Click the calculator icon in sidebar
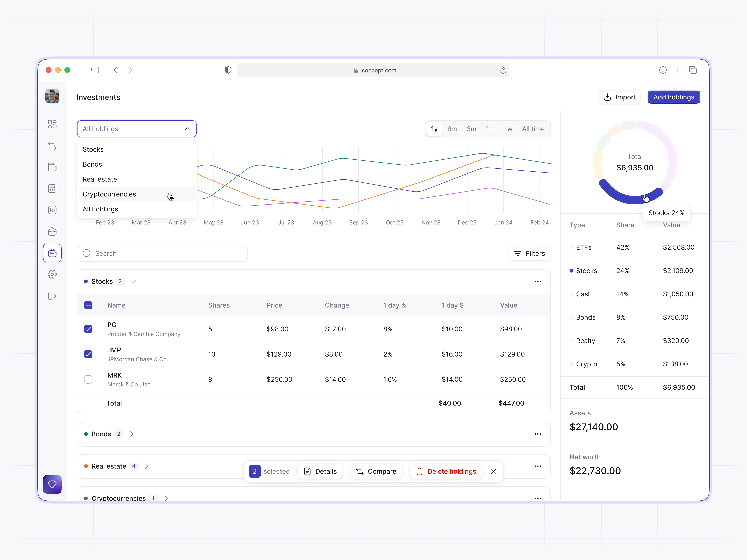Image resolution: width=747 pixels, height=560 pixels. click(x=52, y=189)
